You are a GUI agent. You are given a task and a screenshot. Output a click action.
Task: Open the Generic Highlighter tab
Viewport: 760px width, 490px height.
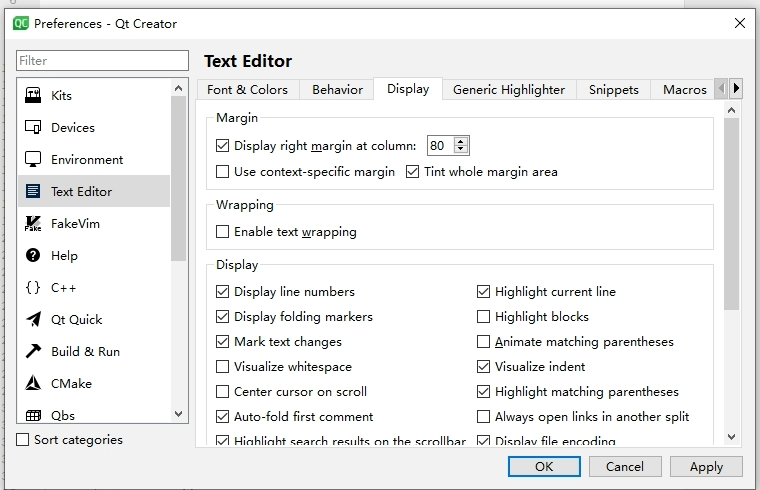pyautogui.click(x=509, y=90)
